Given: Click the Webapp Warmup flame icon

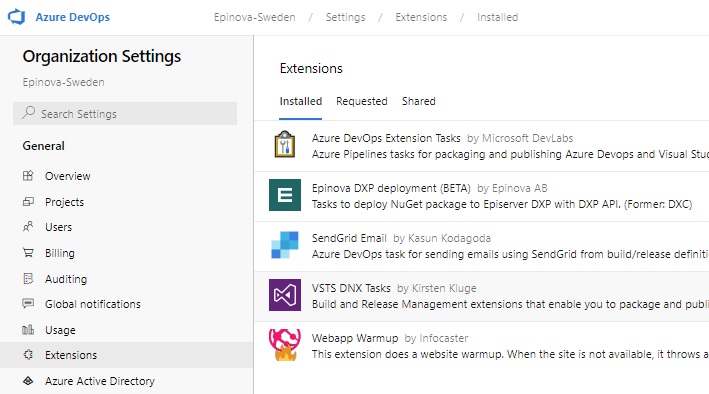Looking at the screenshot, I should 285,345.
